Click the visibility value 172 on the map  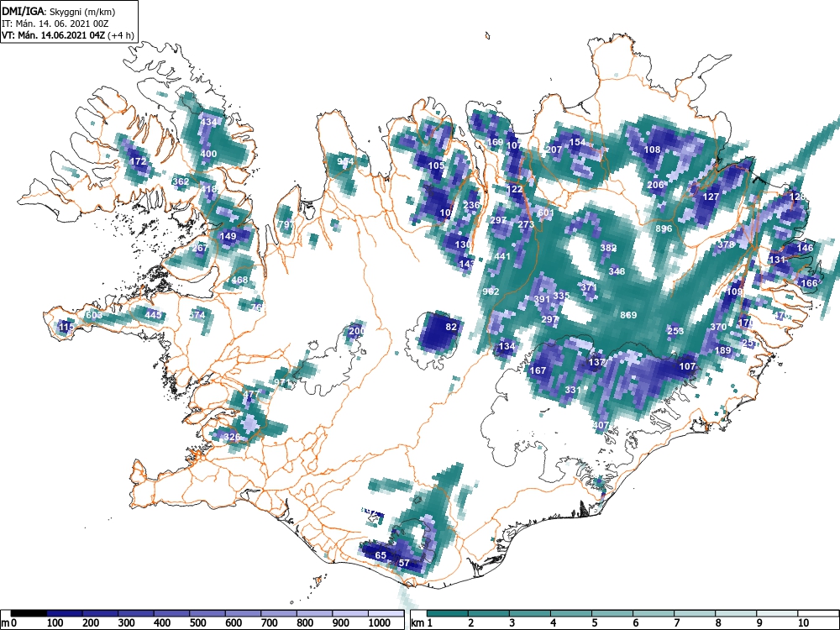coord(139,161)
